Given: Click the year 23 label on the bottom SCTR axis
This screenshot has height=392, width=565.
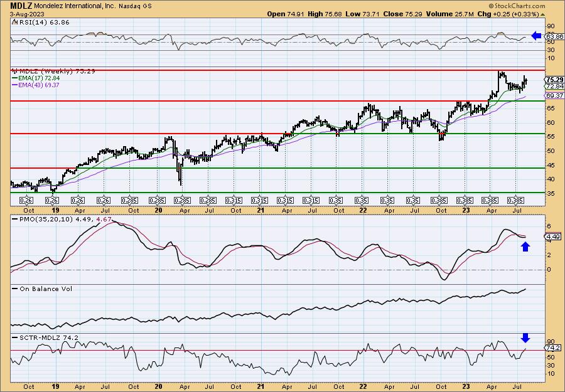Looking at the screenshot, I should click(466, 386).
